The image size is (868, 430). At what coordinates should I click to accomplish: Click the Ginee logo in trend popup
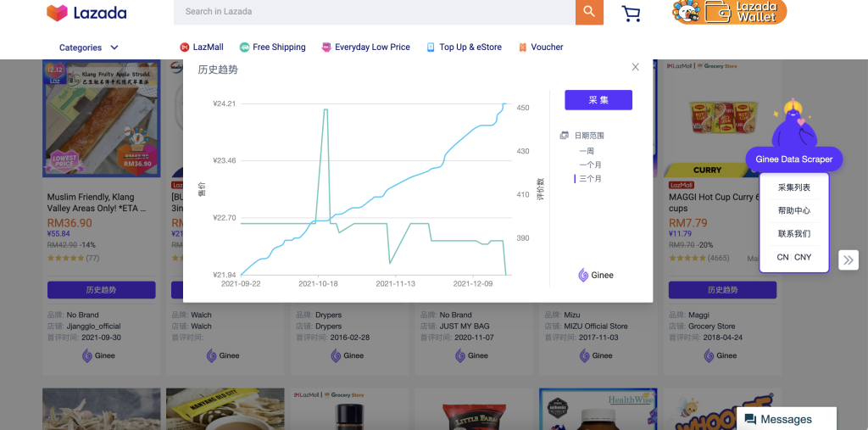pos(596,275)
